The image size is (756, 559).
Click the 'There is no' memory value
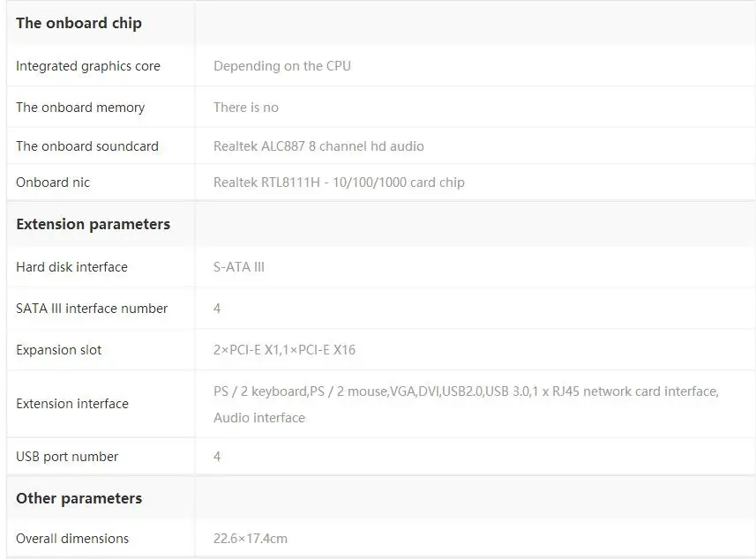(246, 107)
